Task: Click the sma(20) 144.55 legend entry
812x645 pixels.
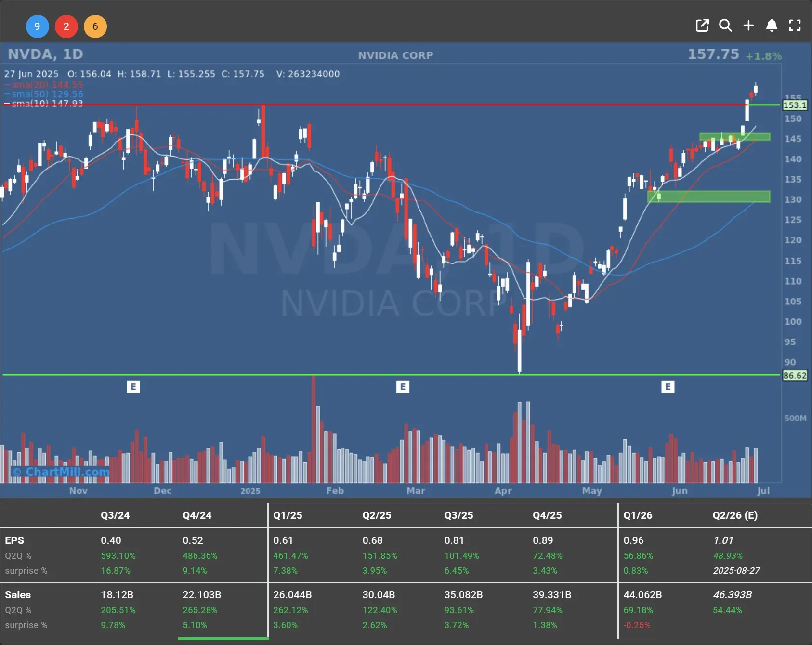Action: click(43, 85)
